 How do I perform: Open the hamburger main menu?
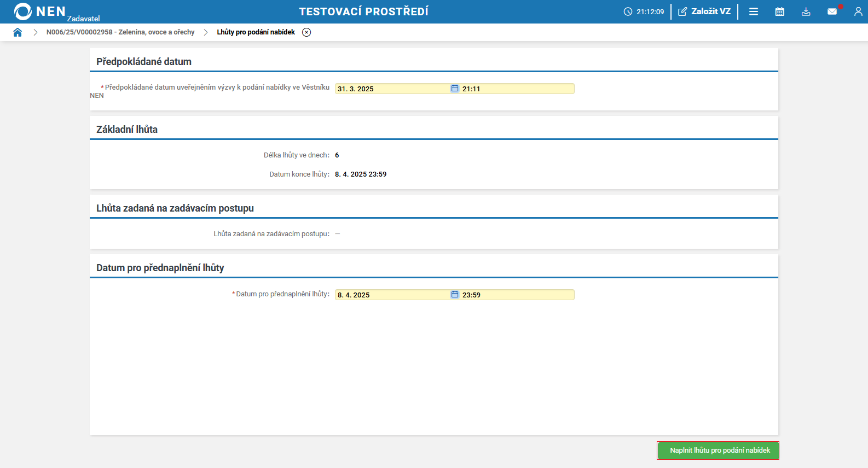coord(754,11)
